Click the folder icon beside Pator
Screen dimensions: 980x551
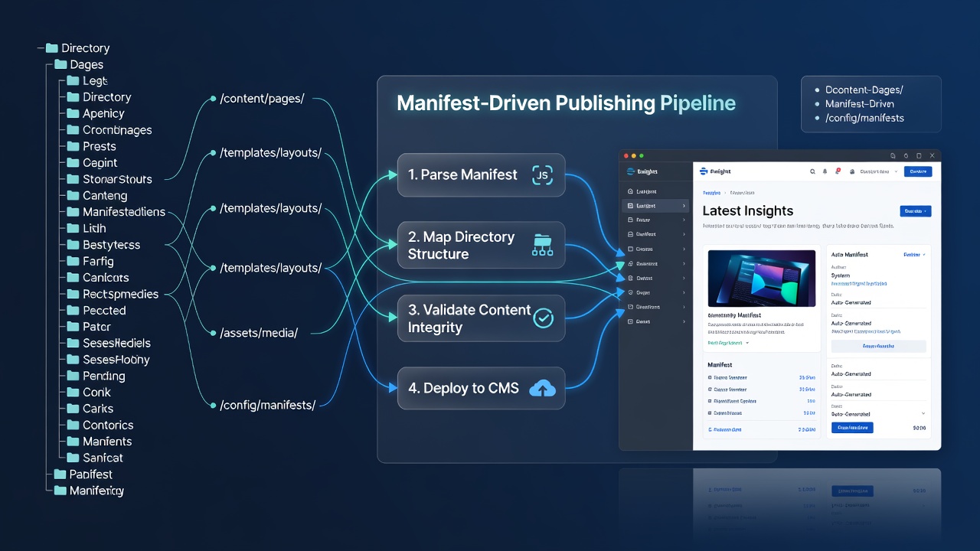point(73,327)
